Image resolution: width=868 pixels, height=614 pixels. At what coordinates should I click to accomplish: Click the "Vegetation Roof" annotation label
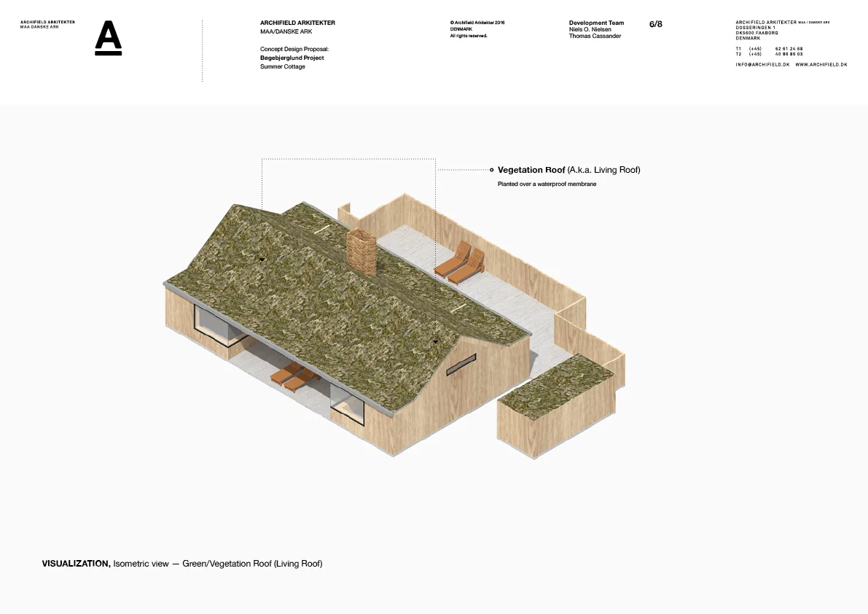pyautogui.click(x=531, y=170)
